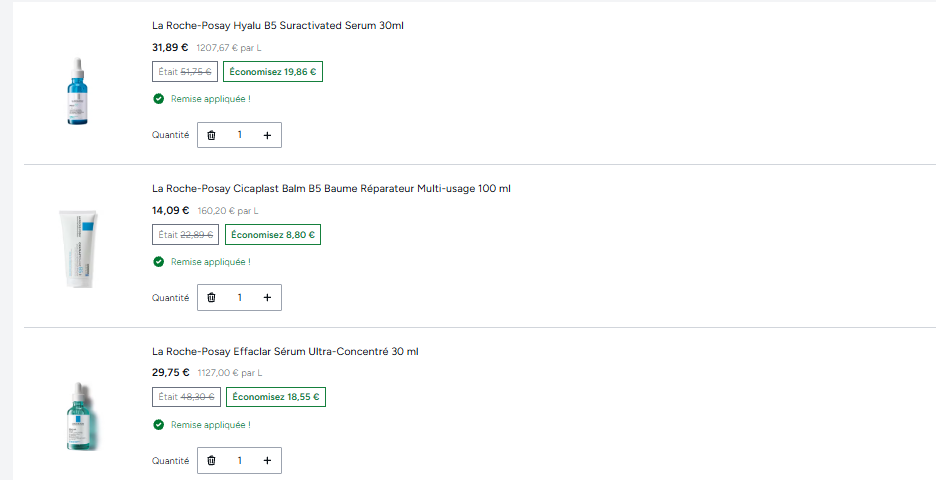Click the green check icon under Effaclar Sérum
936x480 pixels.
pyautogui.click(x=158, y=424)
